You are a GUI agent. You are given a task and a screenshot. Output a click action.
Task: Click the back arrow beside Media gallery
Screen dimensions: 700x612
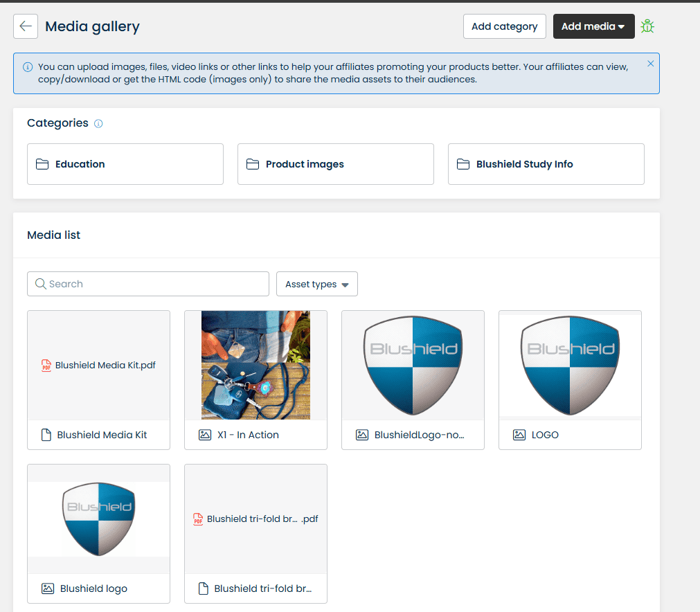click(26, 26)
